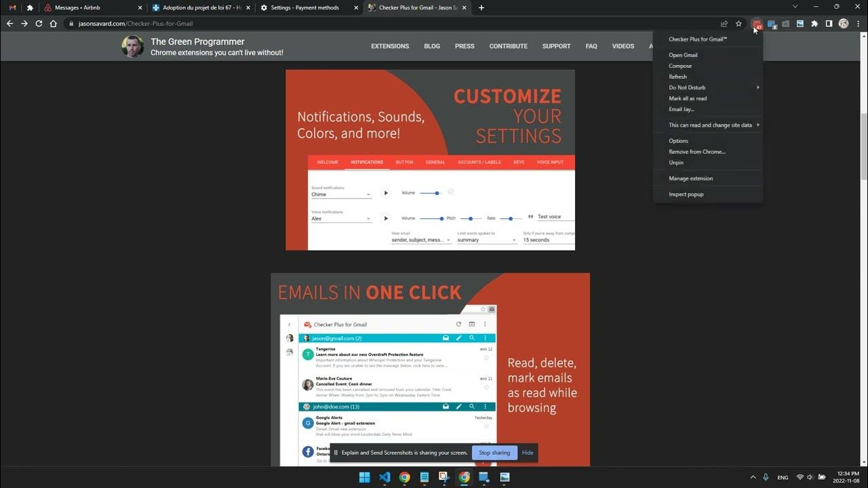Open the Chrome profile avatar
This screenshot has width=868, height=488.
coord(843,23)
